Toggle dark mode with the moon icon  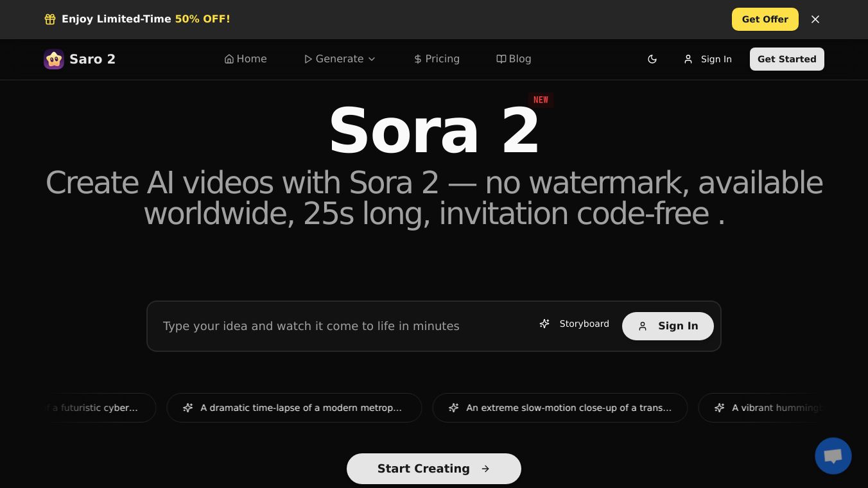(652, 59)
